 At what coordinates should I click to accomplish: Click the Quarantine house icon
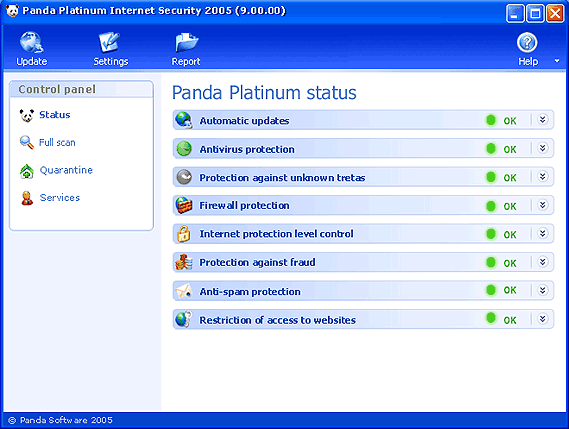[x=27, y=171]
